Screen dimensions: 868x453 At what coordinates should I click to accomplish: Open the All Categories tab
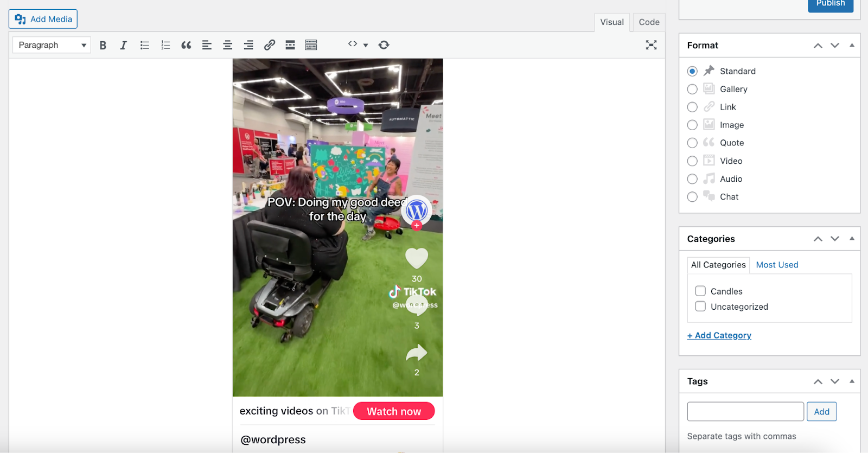click(x=718, y=265)
